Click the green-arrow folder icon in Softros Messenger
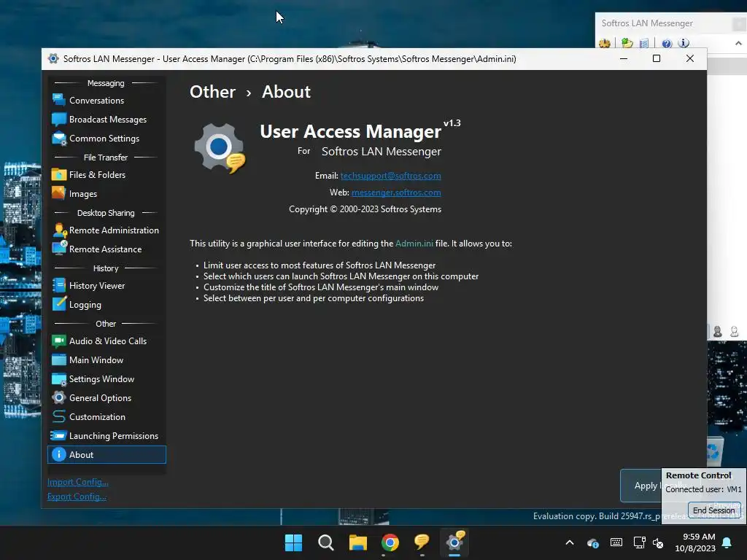 (x=627, y=43)
